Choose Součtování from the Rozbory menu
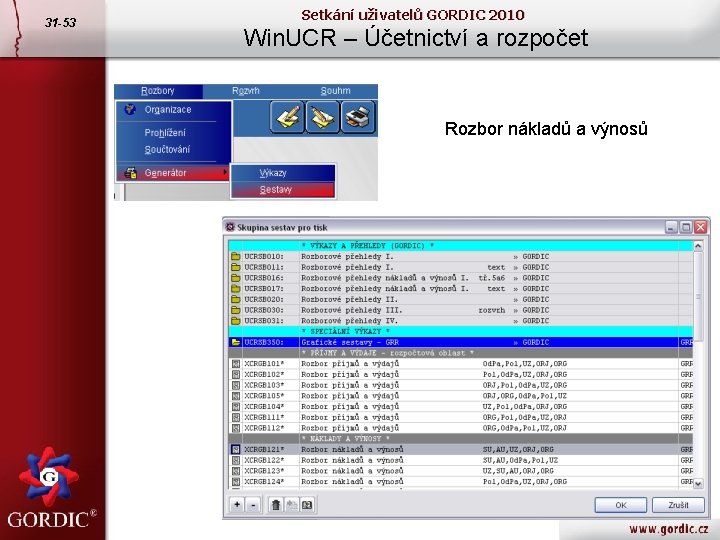 pyautogui.click(x=167, y=150)
